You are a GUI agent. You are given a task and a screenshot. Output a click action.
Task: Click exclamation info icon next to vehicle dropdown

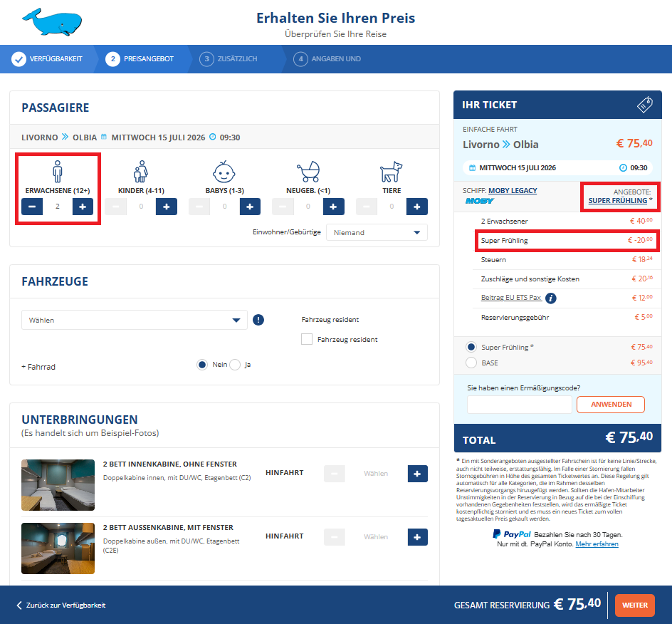coord(258,320)
